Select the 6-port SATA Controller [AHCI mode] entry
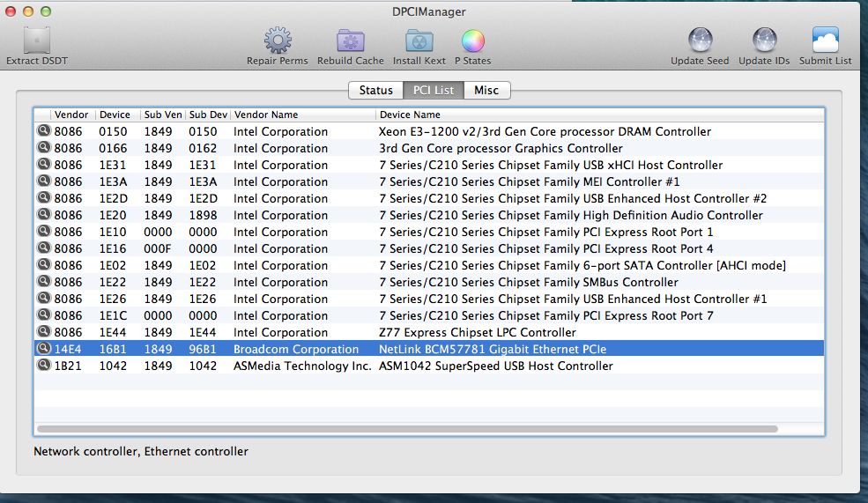Image resolution: width=868 pixels, height=503 pixels. click(x=582, y=266)
